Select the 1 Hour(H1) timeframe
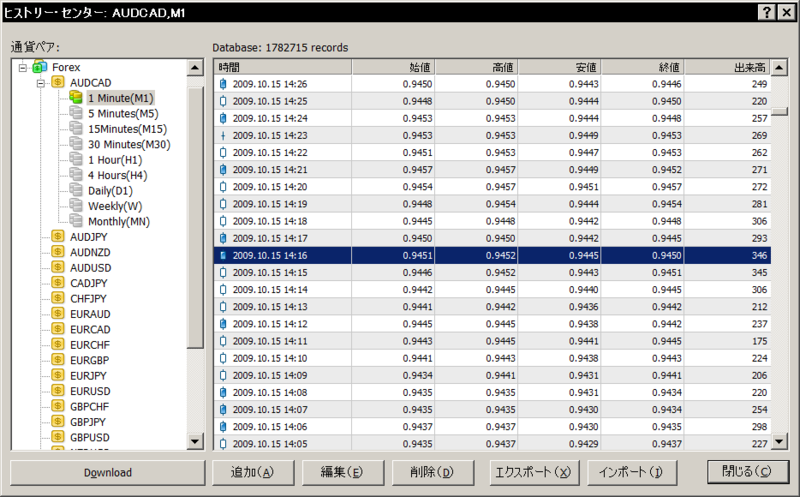This screenshot has height=497, width=800. [115, 160]
